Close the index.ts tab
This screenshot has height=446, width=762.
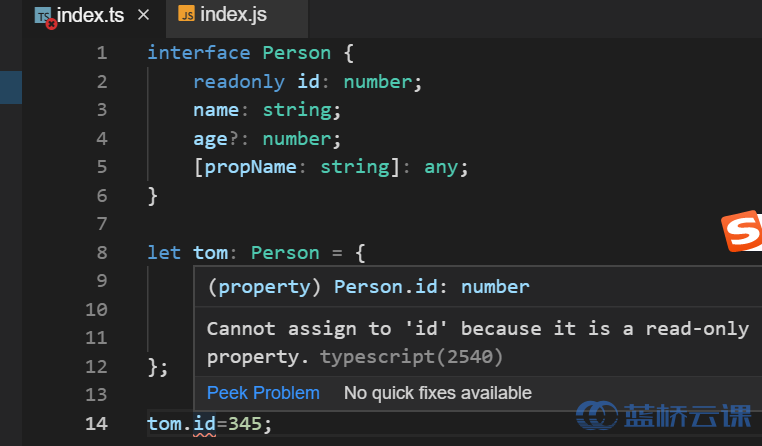(x=143, y=15)
